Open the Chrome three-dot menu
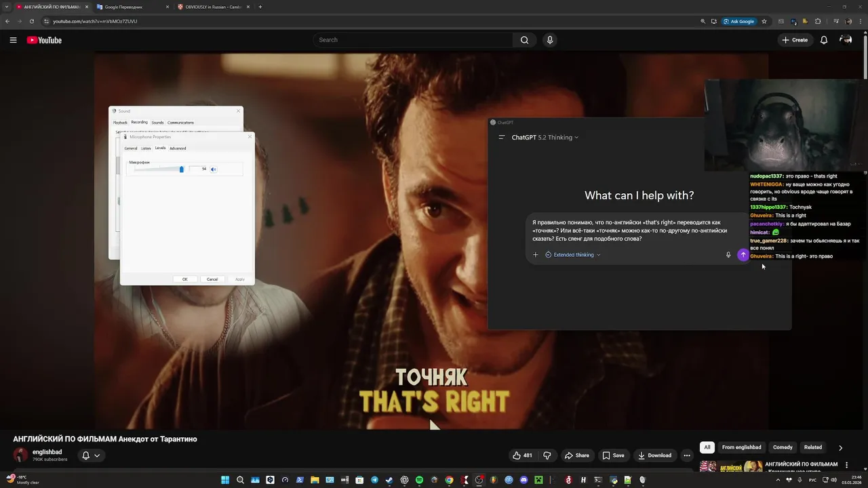This screenshot has width=868, height=488. [x=859, y=21]
